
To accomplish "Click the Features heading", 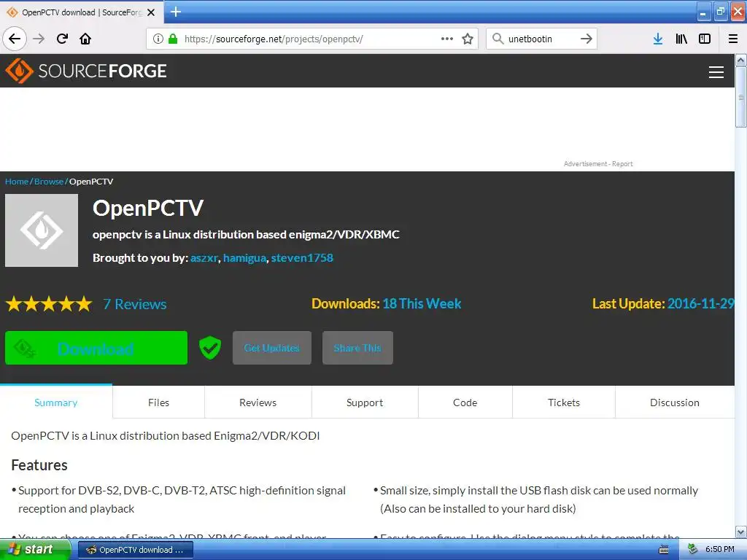I will coord(39,465).
